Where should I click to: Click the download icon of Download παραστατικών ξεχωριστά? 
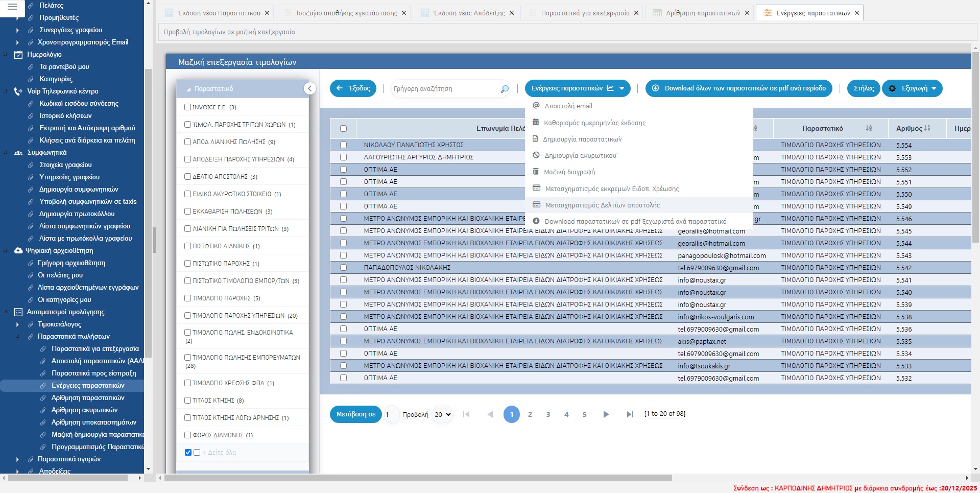click(536, 221)
